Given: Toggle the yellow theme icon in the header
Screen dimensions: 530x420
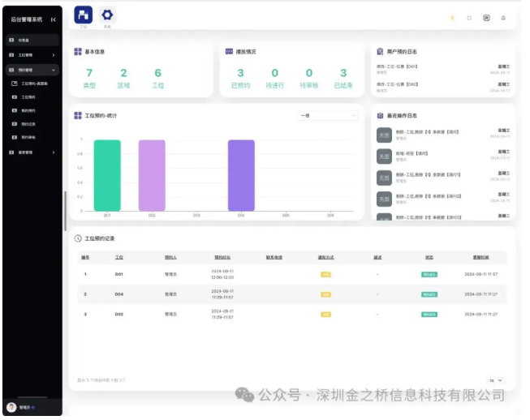Looking at the screenshot, I should (452, 18).
